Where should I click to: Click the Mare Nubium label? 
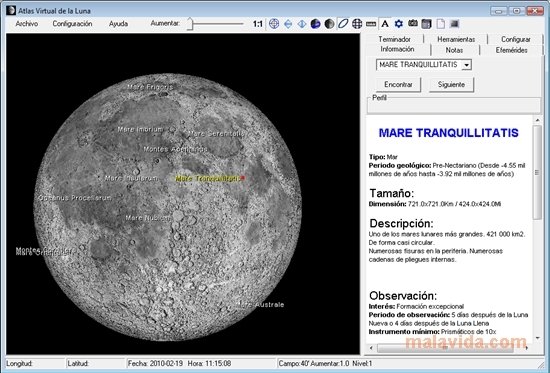(x=147, y=218)
